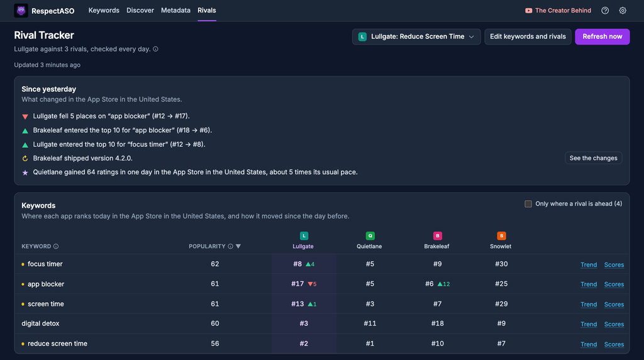Click the Snowlet app icon in column header
This screenshot has width=644, height=360.
pos(501,236)
